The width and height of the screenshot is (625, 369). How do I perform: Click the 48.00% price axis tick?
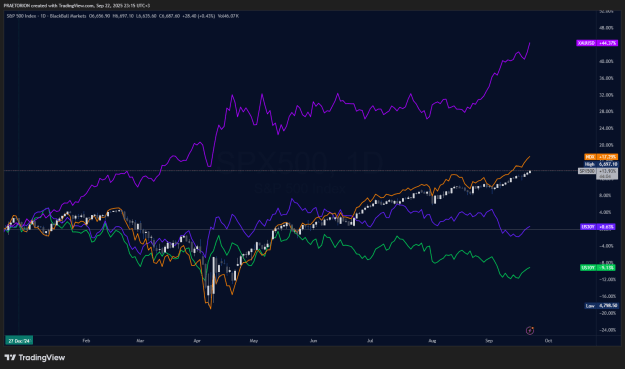[x=606, y=28]
